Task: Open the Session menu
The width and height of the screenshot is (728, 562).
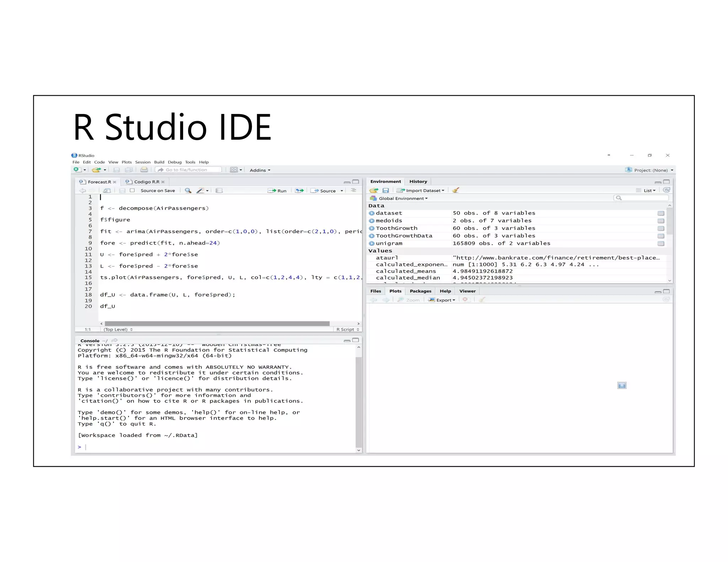Action: pyautogui.click(x=143, y=162)
